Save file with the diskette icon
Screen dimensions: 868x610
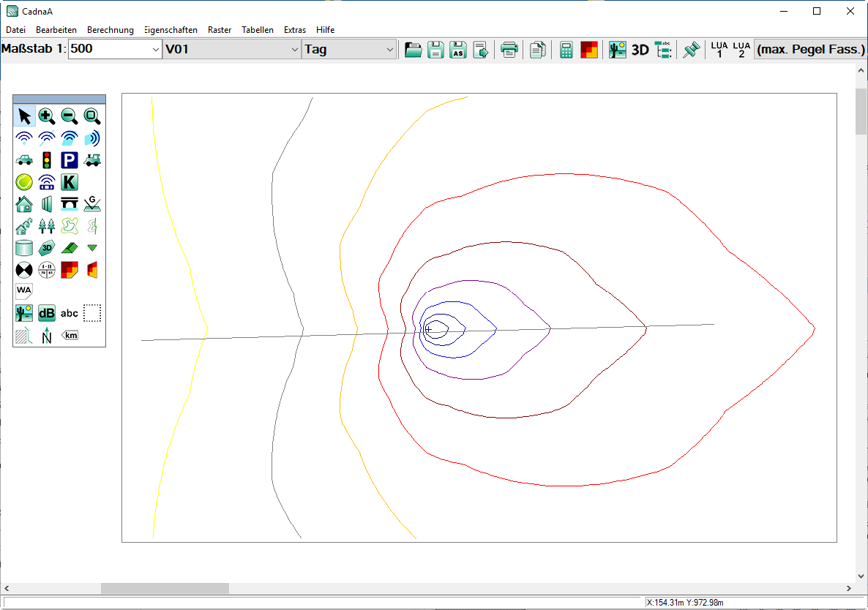[435, 50]
